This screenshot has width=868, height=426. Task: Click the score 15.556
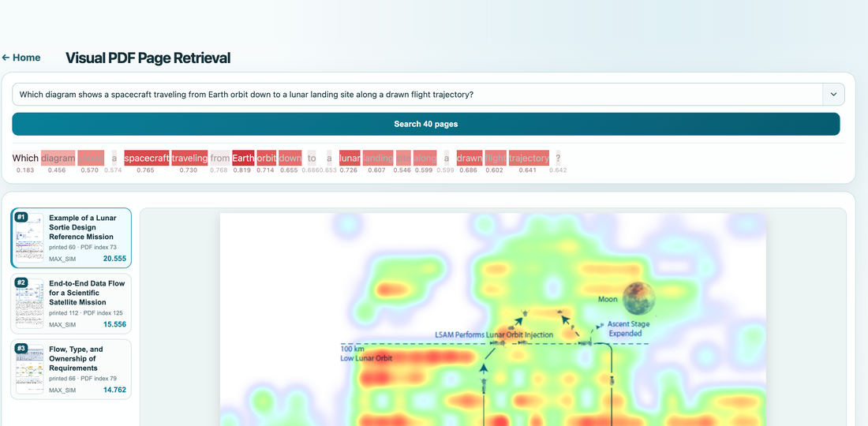pos(114,324)
